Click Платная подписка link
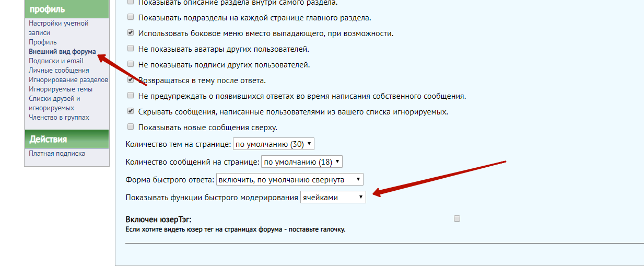Viewport: 644px width, 277px height. coord(57,153)
